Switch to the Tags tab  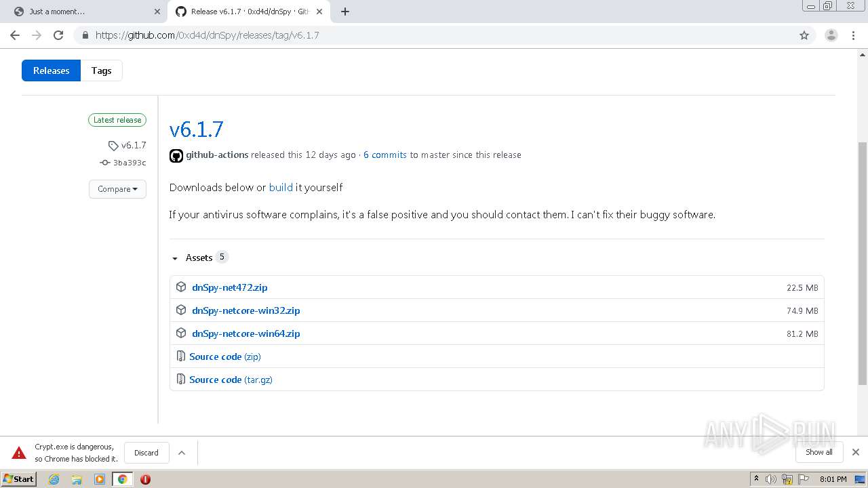pos(102,70)
